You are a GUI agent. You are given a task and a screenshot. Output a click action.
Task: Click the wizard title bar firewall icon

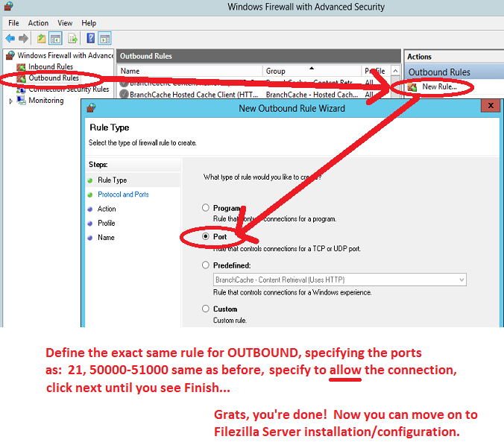(x=91, y=108)
